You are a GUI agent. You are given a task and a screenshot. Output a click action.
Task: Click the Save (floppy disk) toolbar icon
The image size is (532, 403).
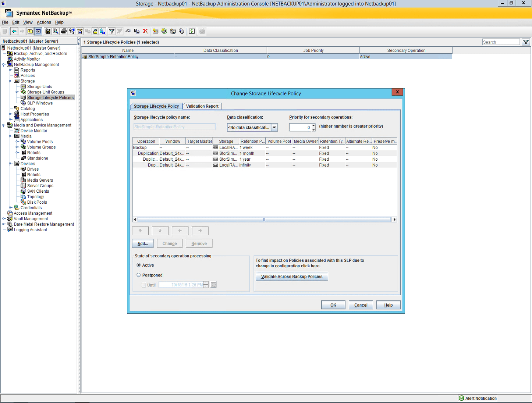[47, 31]
